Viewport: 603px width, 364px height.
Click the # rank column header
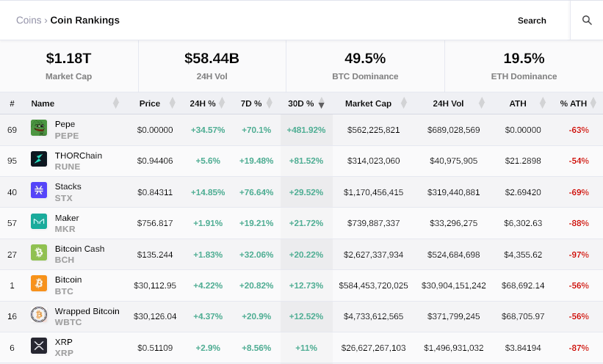click(12, 103)
